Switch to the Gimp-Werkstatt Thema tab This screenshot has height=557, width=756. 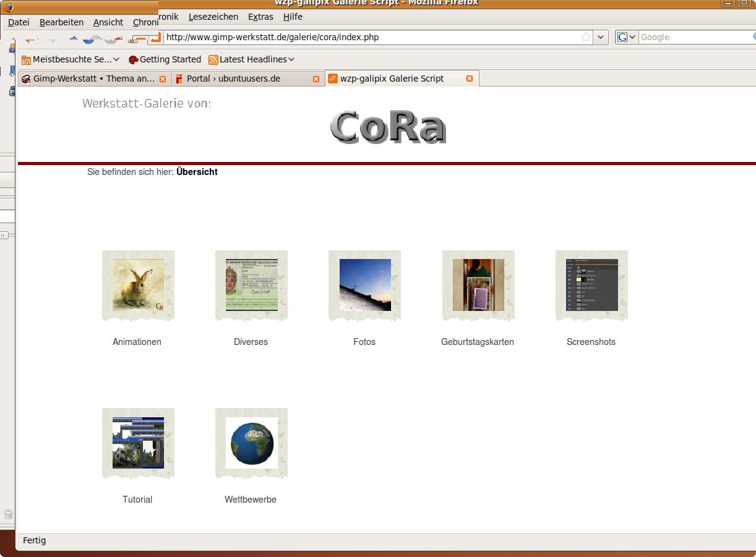click(x=94, y=79)
